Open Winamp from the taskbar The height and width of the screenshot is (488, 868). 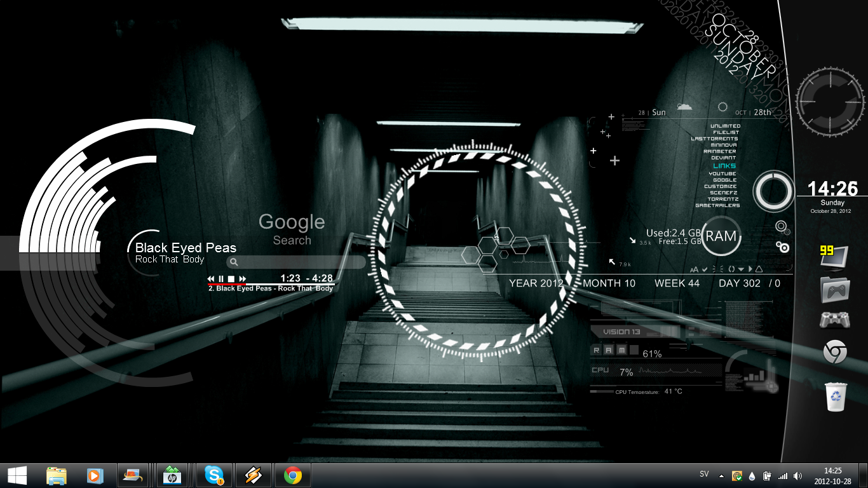pos(254,475)
